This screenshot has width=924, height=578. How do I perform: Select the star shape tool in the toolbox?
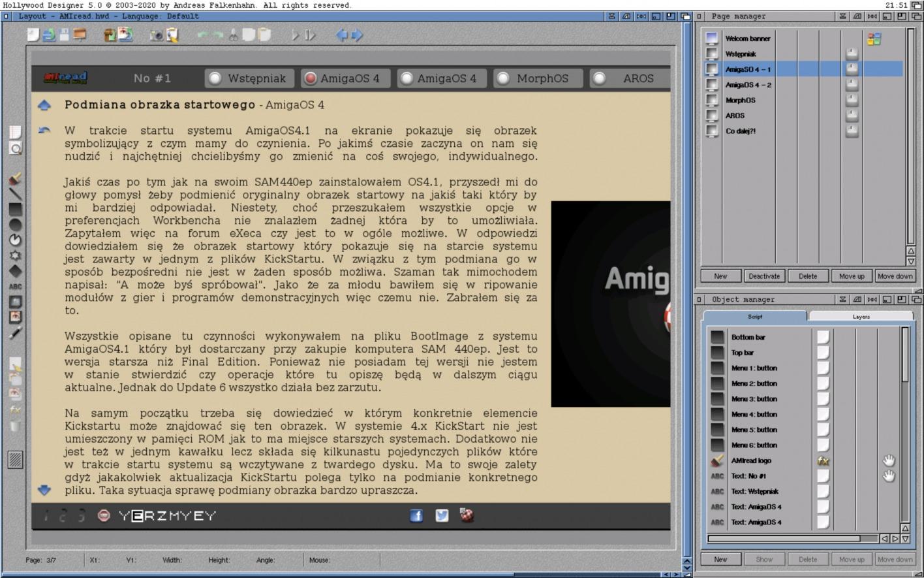tap(15, 256)
